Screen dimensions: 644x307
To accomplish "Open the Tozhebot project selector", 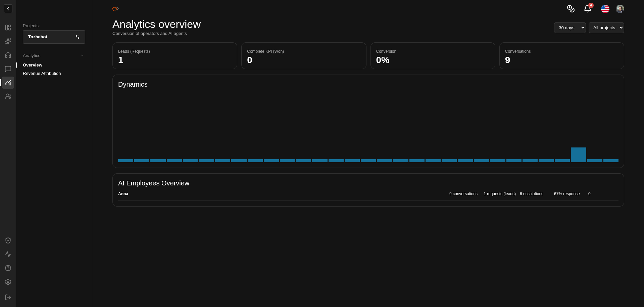I will (x=54, y=37).
